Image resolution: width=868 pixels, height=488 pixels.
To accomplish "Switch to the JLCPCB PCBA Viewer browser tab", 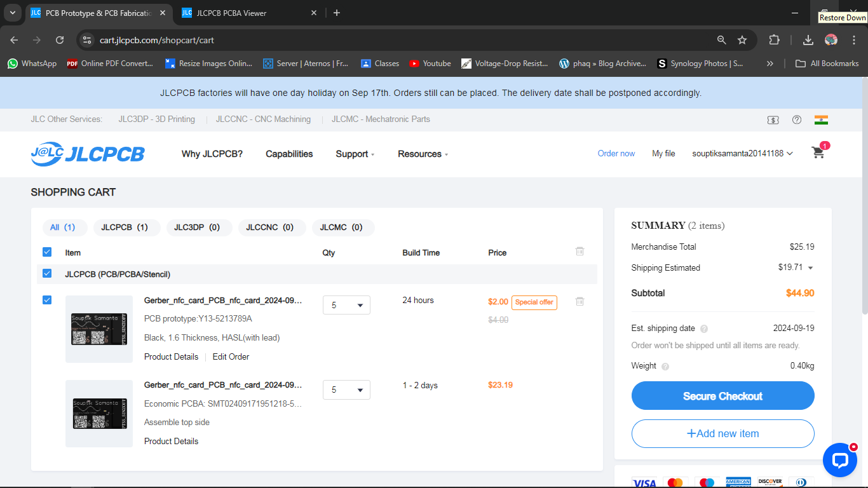I will (x=248, y=13).
